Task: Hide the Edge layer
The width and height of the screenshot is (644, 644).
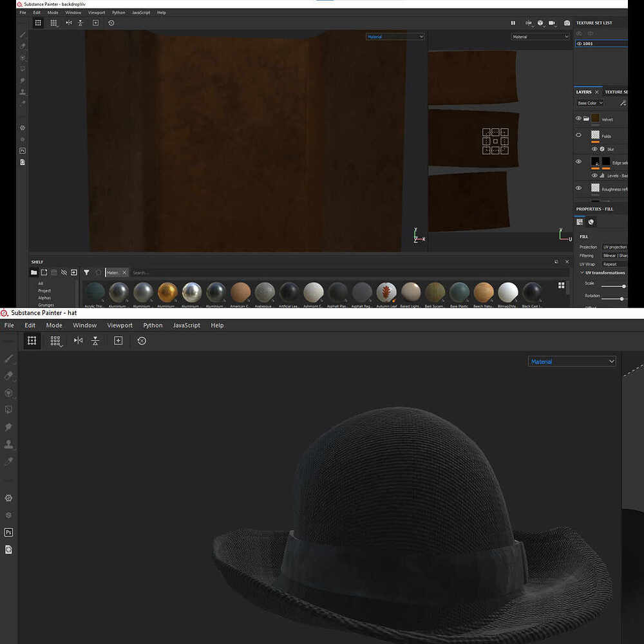Action: pyautogui.click(x=578, y=162)
